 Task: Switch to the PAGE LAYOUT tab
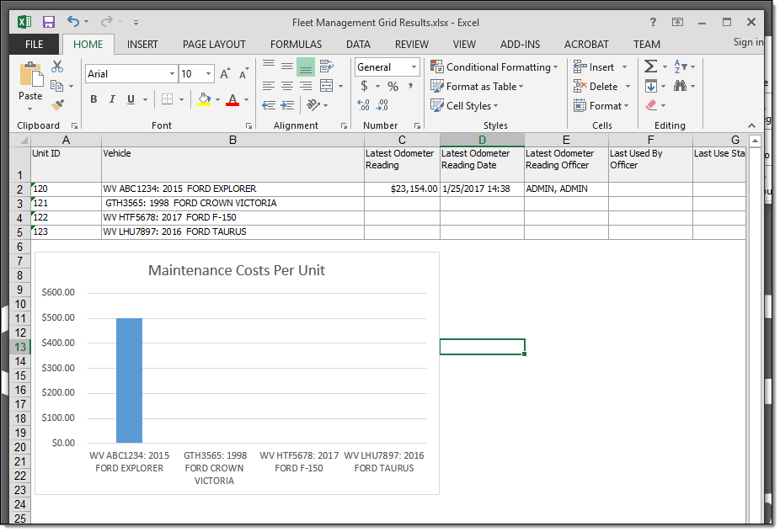pos(214,45)
